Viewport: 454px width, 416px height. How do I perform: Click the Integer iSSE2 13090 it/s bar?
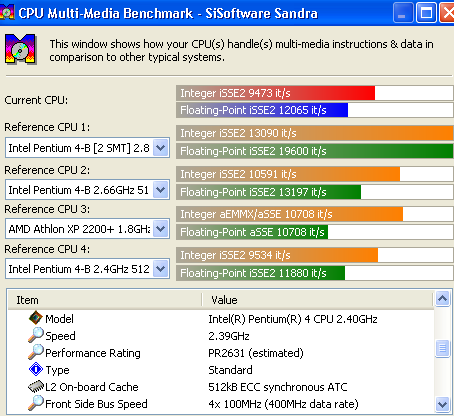coord(315,133)
